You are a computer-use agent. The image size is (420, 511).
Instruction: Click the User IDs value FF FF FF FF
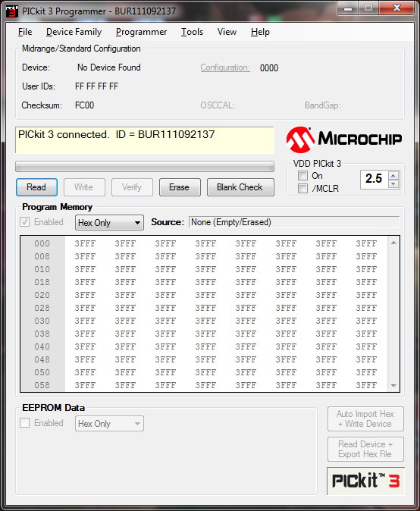[x=96, y=86]
